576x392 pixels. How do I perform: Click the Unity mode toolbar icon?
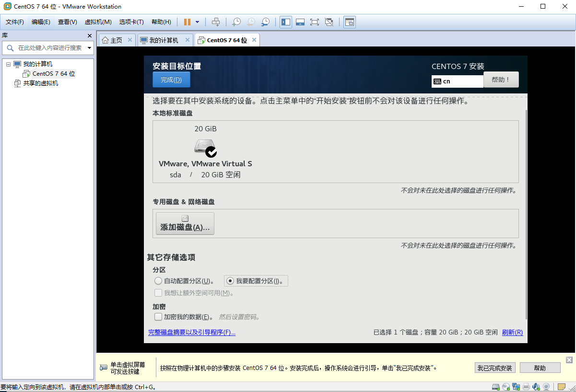coord(329,22)
